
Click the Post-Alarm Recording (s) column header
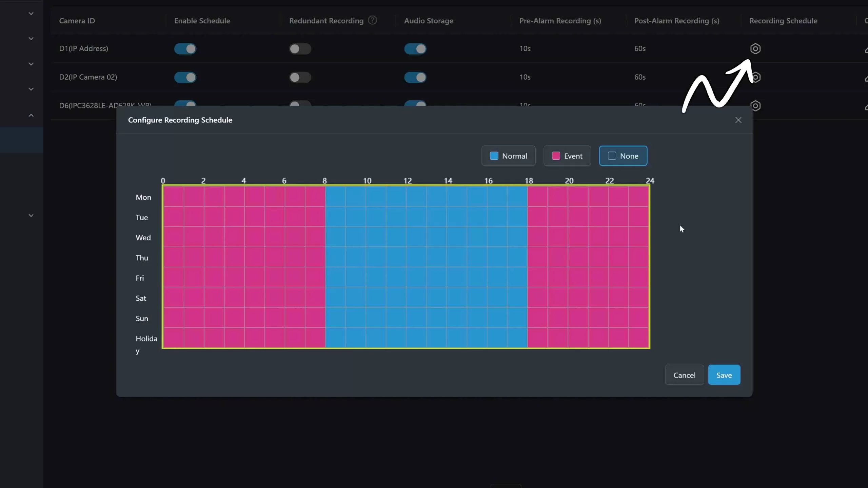tap(677, 21)
